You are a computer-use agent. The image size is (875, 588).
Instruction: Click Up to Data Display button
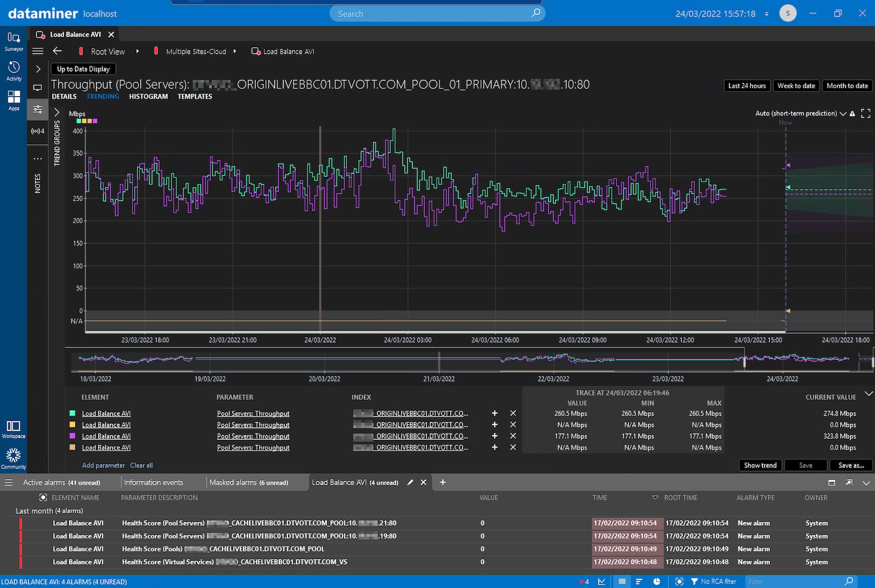(x=83, y=69)
